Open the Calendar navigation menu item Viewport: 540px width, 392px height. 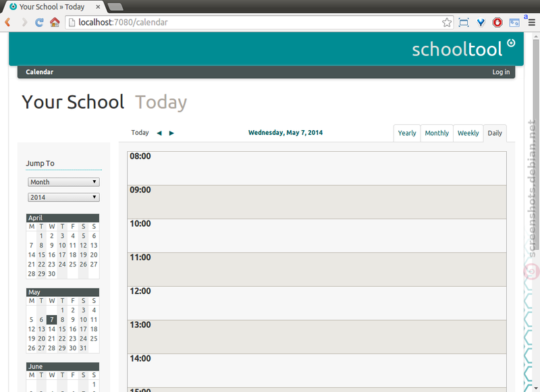click(40, 72)
